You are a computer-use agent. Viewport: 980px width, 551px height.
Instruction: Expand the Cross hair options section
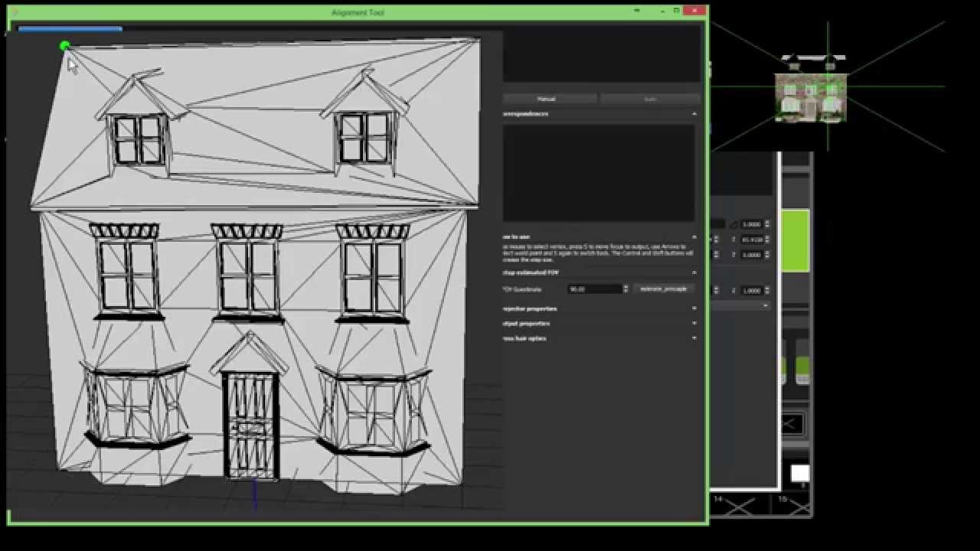[694, 337]
